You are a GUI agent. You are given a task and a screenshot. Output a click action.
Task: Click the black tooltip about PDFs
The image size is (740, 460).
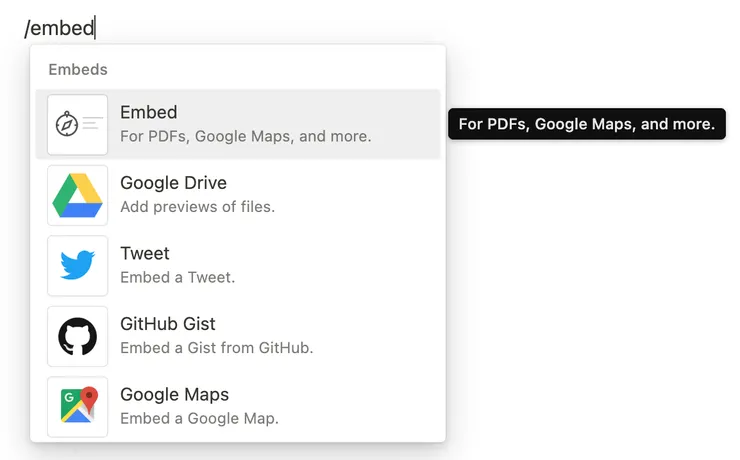[586, 125]
